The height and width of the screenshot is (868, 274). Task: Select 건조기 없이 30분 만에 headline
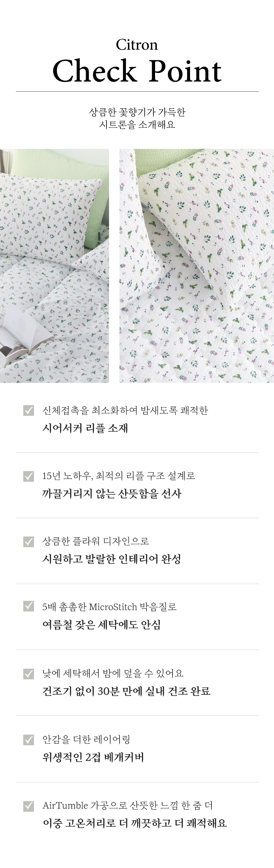point(126,691)
